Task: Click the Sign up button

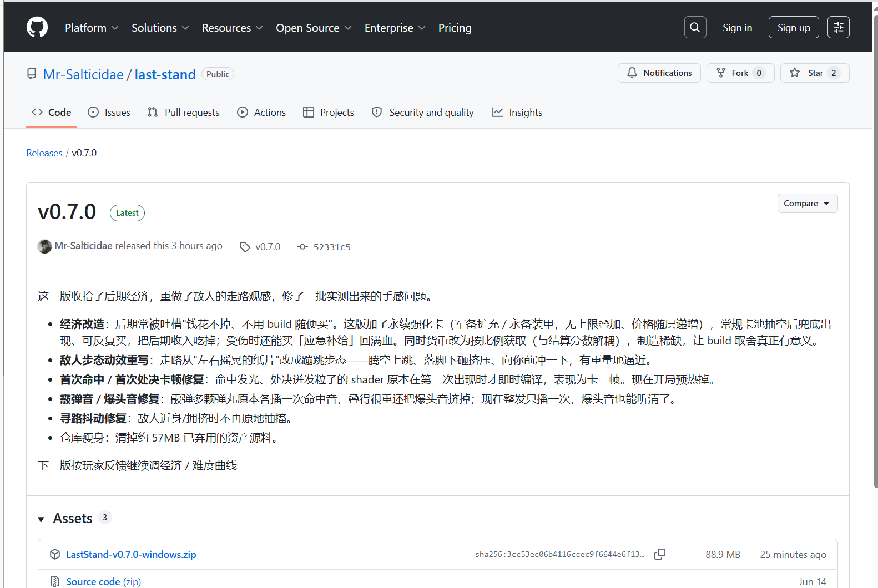Action: click(794, 27)
